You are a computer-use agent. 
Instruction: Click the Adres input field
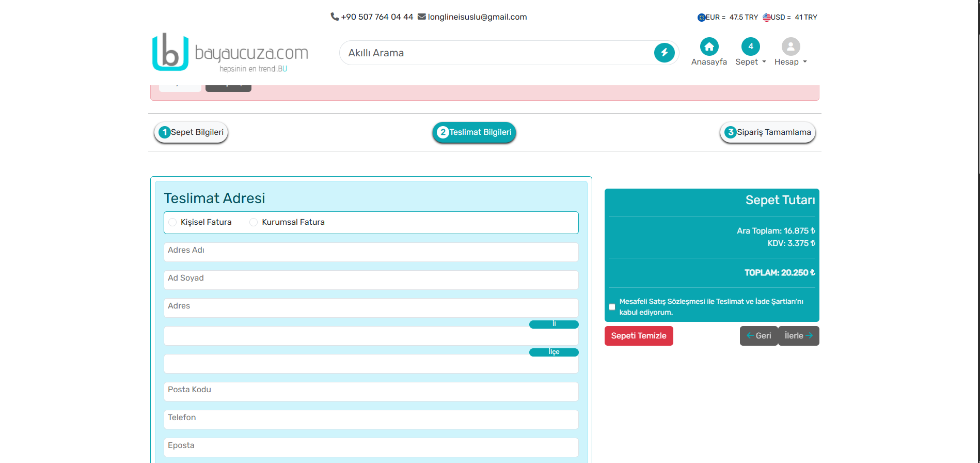[371, 308]
